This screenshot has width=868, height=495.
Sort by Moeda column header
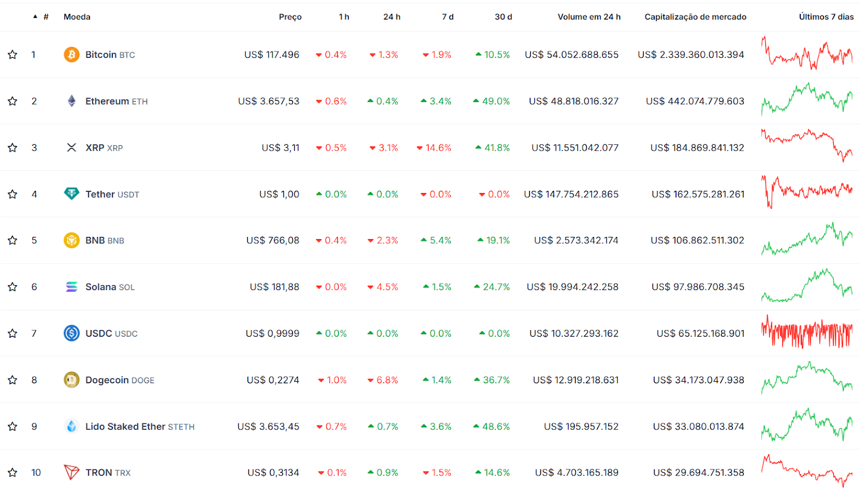pos(77,17)
